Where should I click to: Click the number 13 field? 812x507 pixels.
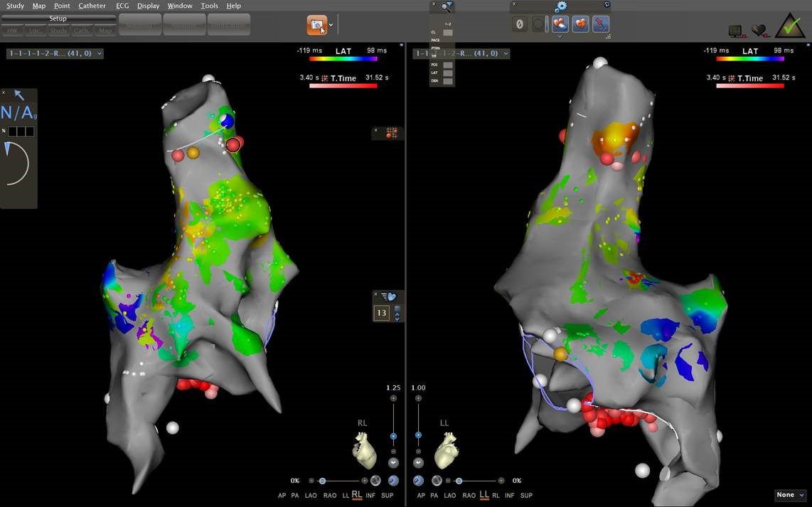click(382, 313)
